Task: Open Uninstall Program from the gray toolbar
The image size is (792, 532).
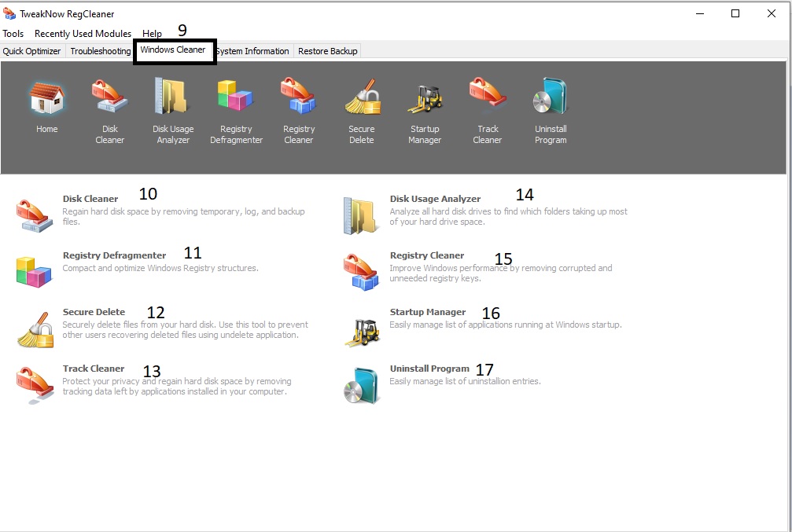Action: click(551, 95)
